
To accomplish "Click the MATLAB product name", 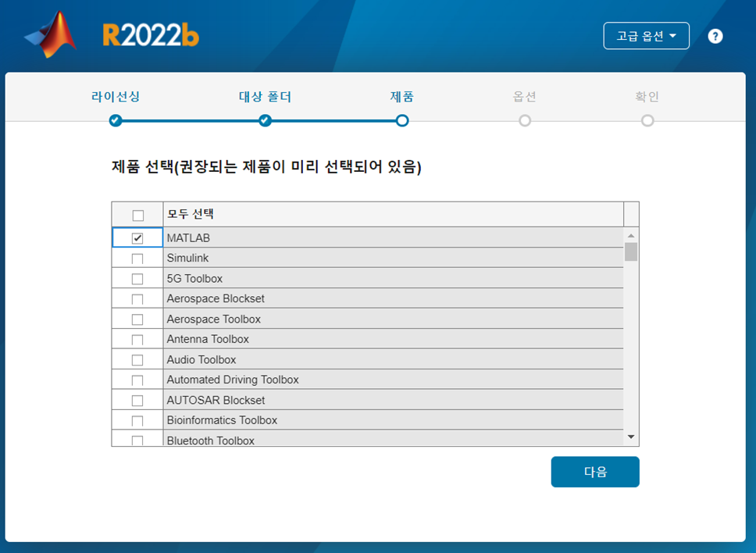I will (x=188, y=237).
